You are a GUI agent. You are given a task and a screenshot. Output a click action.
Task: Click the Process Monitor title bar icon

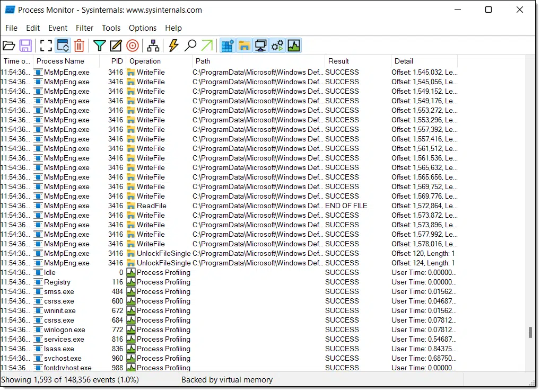point(10,10)
